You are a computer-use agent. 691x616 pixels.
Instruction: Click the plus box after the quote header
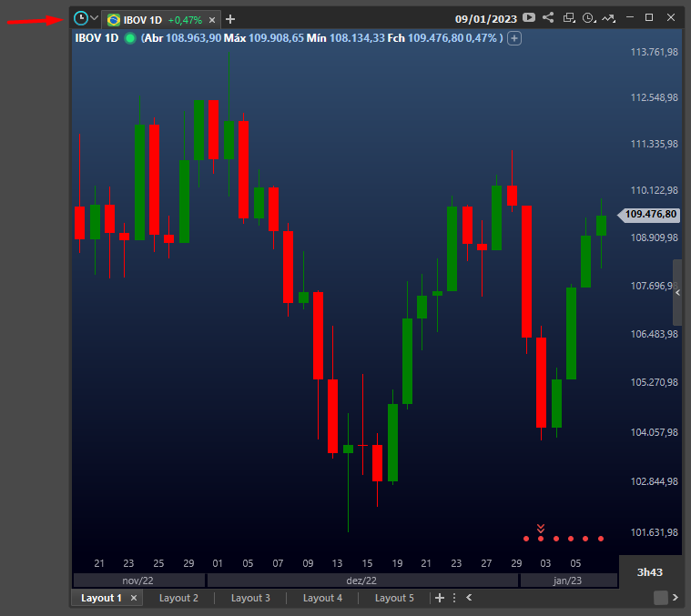(514, 38)
